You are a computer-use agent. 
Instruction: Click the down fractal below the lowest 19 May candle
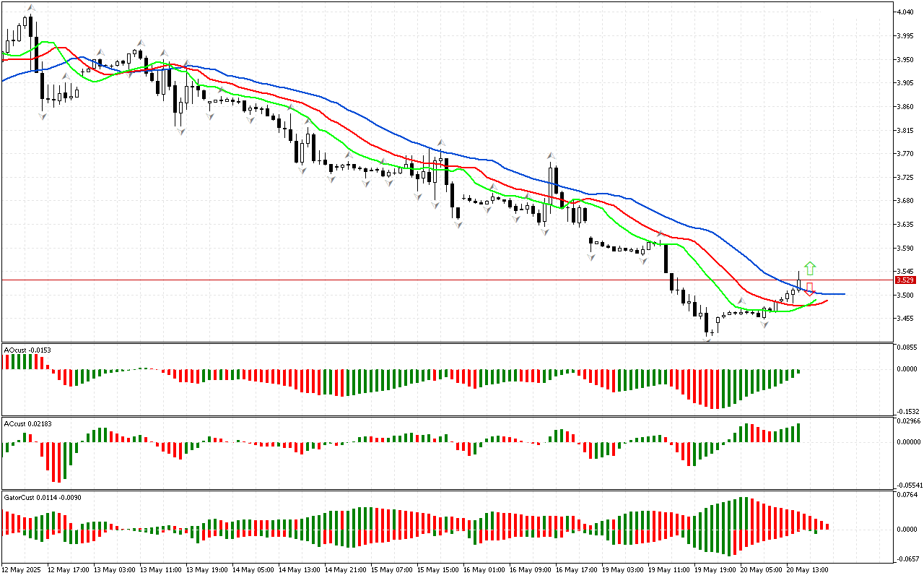[708, 339]
